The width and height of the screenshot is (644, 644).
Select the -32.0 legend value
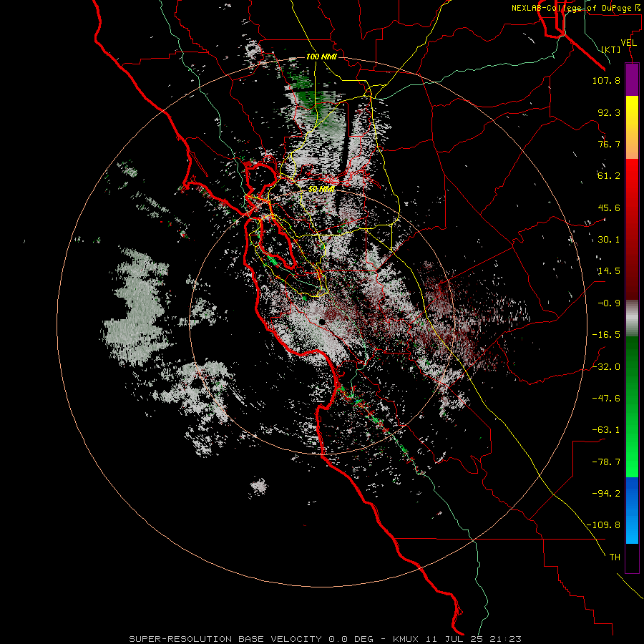[606, 367]
